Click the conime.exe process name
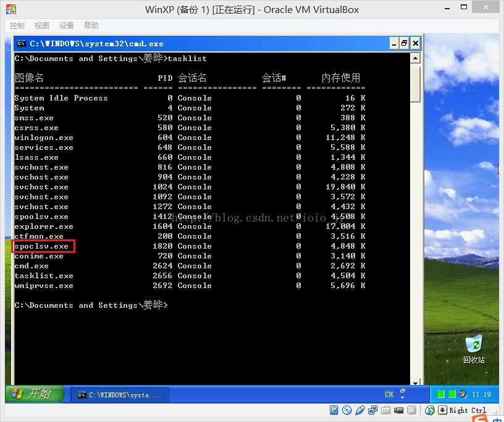The image size is (504, 422). pos(39,256)
